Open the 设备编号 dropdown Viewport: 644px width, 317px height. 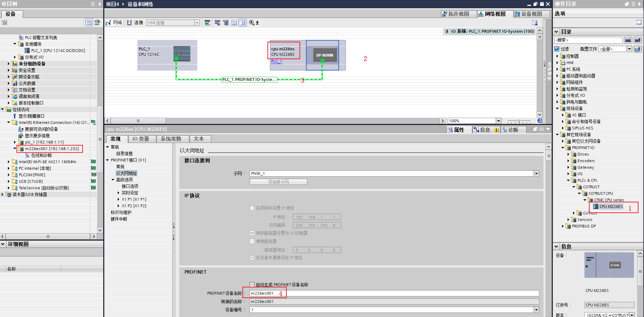[536, 310]
